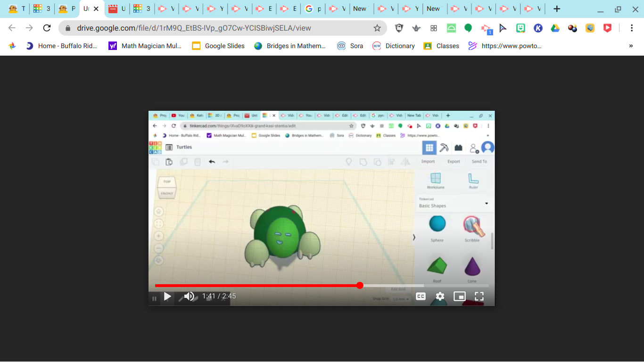Switch to the red clapperboard U tab

(x=117, y=9)
